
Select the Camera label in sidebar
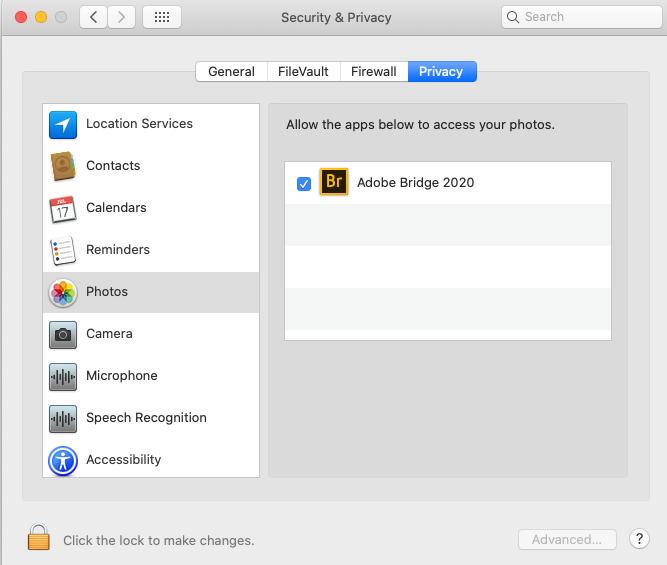tap(109, 334)
